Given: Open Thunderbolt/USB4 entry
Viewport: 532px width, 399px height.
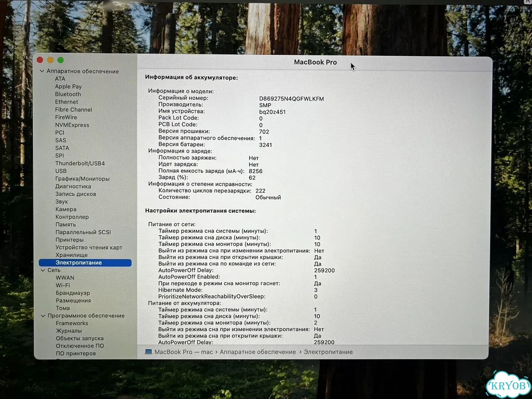Looking at the screenshot, I should click(80, 163).
